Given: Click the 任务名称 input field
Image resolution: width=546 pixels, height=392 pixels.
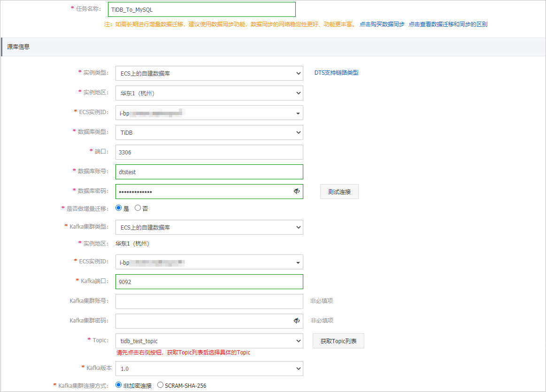Looking at the screenshot, I should [201, 9].
